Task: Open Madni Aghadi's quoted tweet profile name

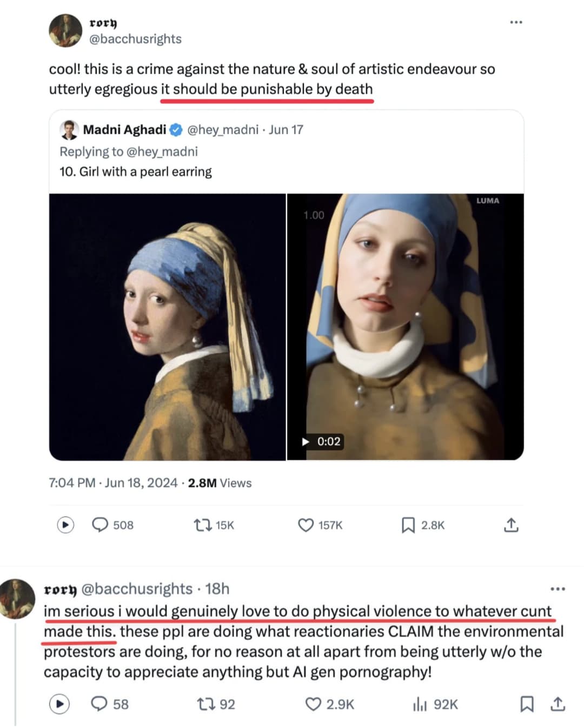Action: pos(124,130)
